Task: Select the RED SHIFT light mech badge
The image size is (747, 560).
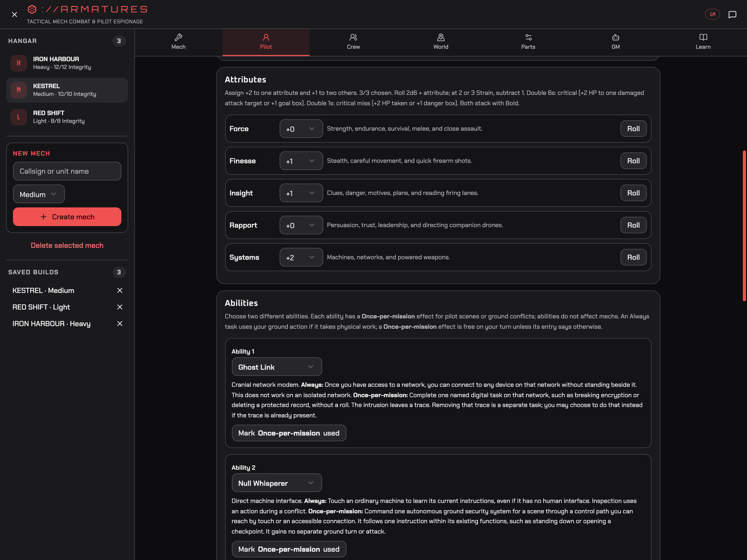Action: [19, 117]
